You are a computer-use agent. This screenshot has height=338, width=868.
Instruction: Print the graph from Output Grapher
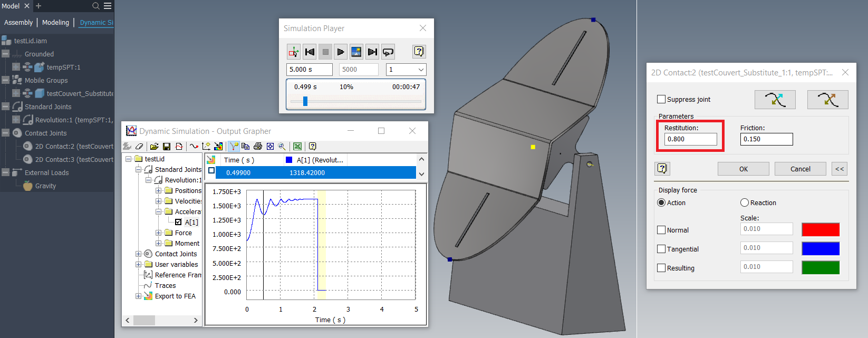[258, 146]
